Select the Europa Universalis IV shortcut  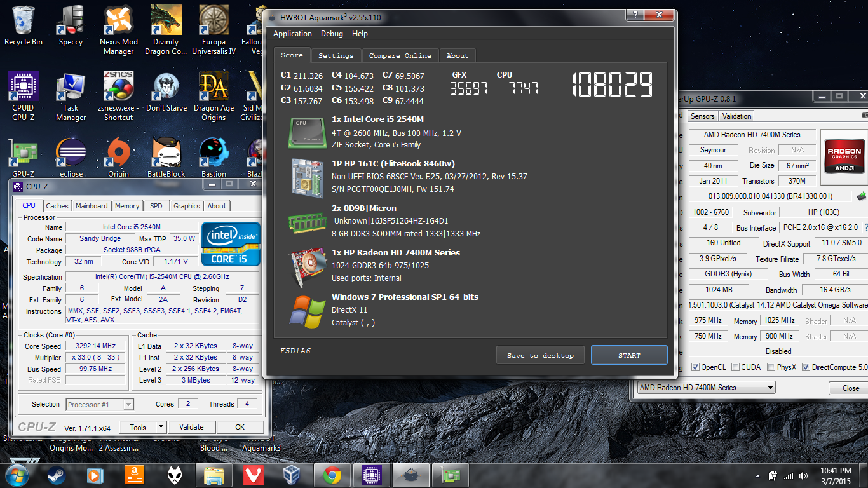click(x=214, y=30)
